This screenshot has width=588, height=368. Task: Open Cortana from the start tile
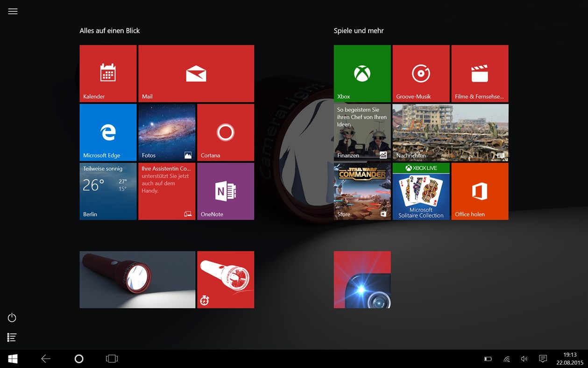point(226,132)
